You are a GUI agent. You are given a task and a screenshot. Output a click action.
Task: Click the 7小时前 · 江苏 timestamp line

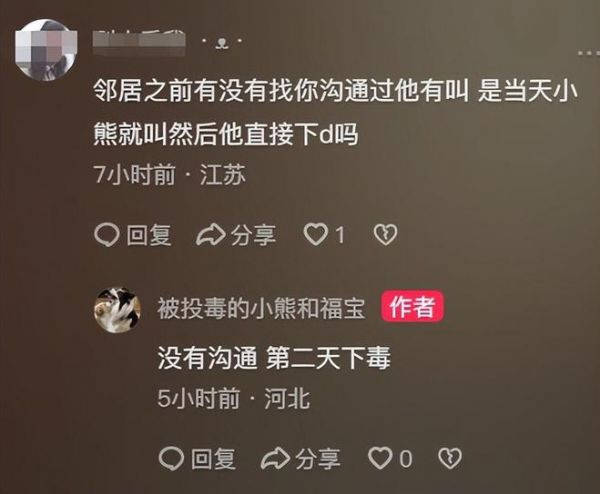[170, 175]
